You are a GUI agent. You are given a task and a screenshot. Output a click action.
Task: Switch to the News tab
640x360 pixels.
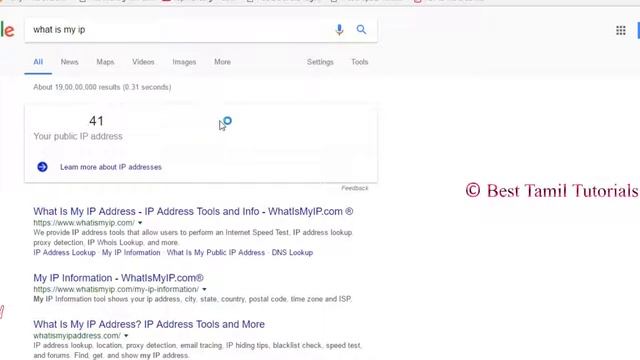tap(69, 62)
